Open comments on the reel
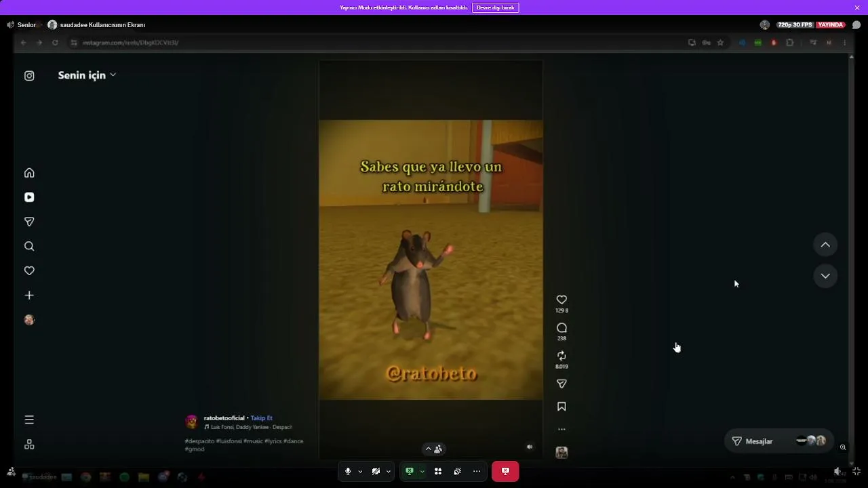 click(x=561, y=328)
